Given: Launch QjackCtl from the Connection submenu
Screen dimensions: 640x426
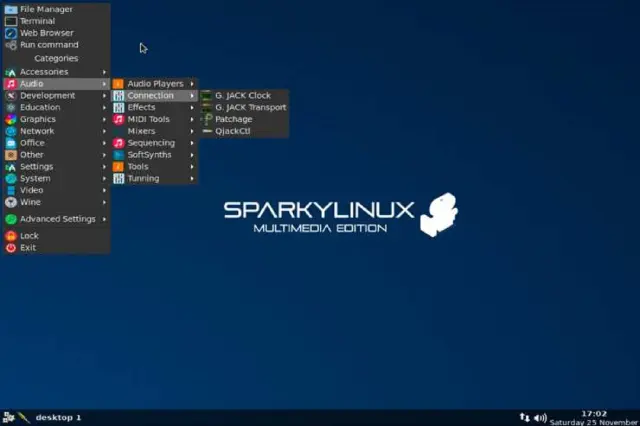Looking at the screenshot, I should coord(232,131).
